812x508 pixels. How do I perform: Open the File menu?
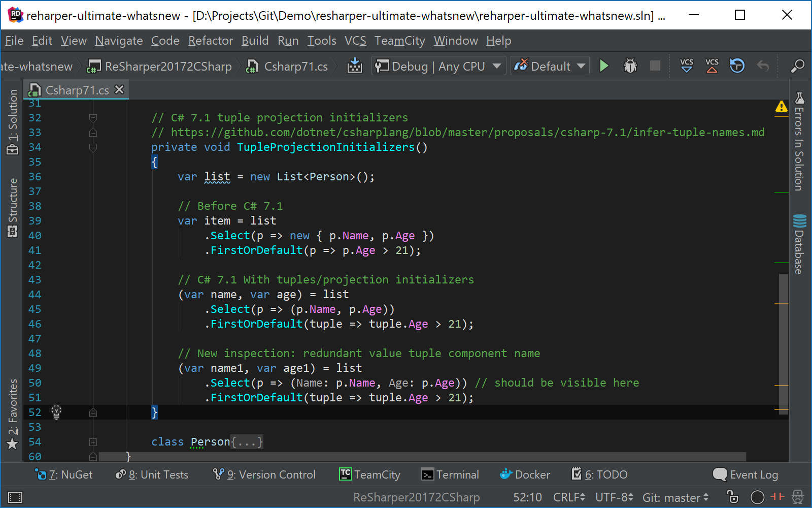(x=14, y=41)
